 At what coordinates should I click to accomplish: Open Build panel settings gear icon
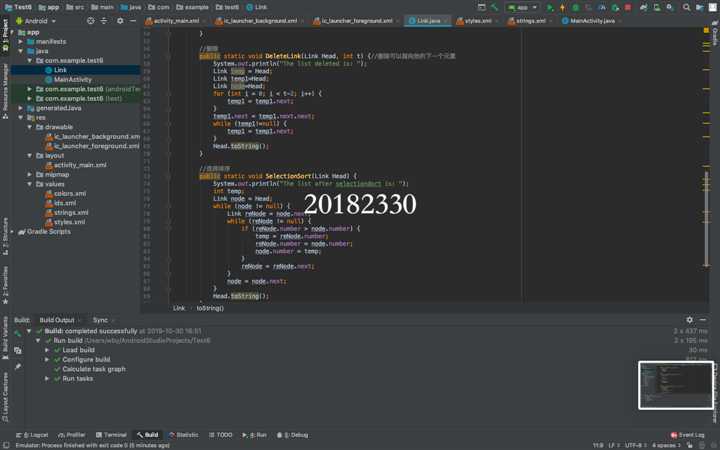(x=689, y=320)
